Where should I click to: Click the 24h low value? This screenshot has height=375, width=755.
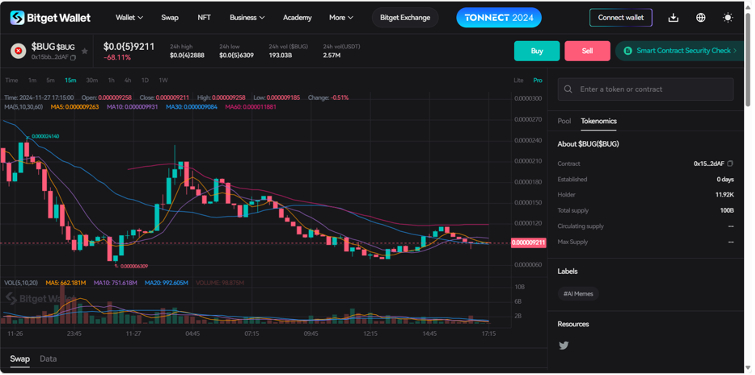pos(236,55)
